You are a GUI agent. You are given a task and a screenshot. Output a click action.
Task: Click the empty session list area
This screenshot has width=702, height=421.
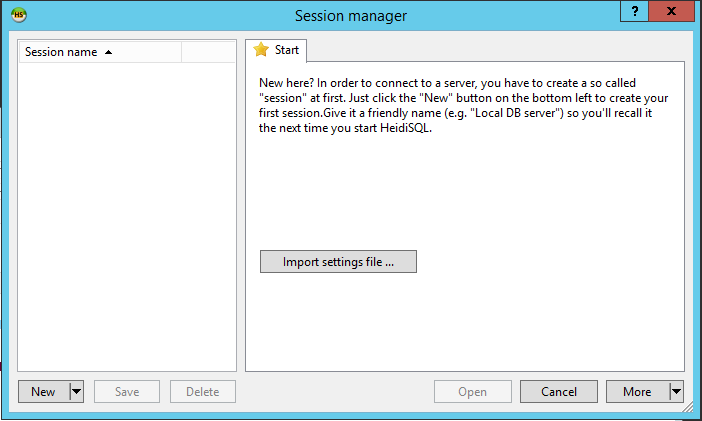[127, 217]
